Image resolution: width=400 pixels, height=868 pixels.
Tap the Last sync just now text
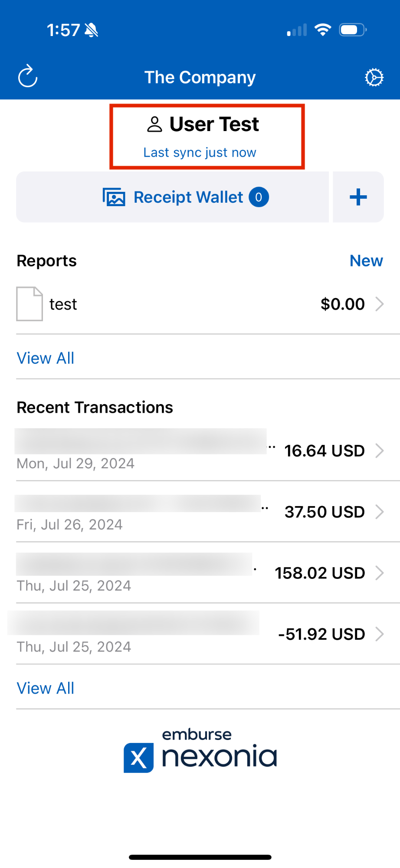[x=200, y=153]
